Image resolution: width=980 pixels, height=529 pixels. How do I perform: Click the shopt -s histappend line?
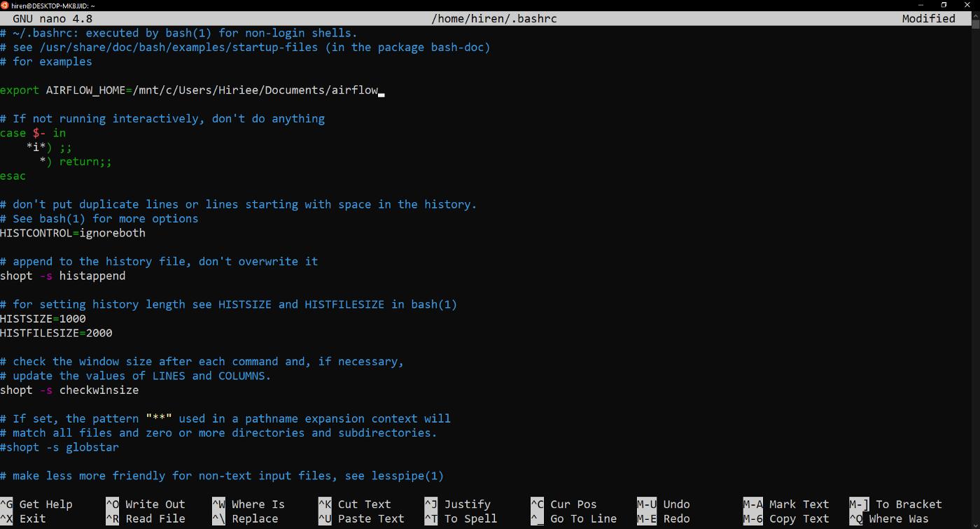pos(63,276)
